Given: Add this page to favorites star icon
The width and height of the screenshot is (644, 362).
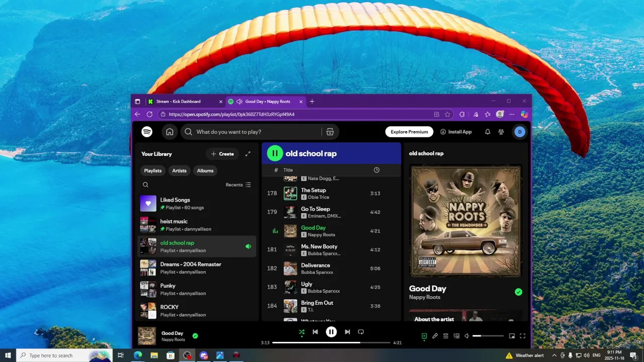Looking at the screenshot, I should [x=447, y=114].
